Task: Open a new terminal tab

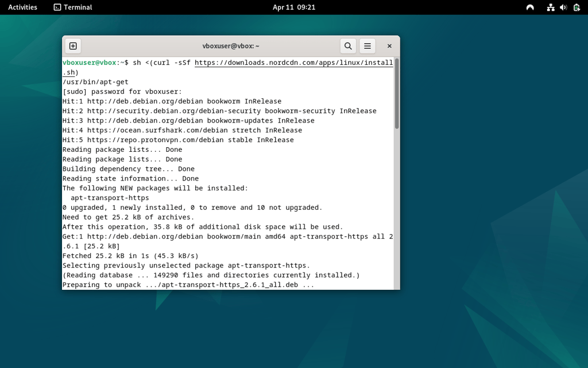Action: click(73, 46)
